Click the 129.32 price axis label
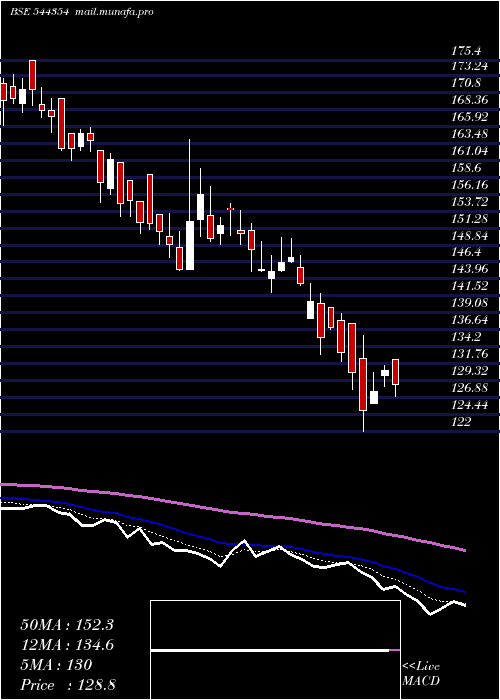Viewport: 500px width, 700px height. coord(470,371)
